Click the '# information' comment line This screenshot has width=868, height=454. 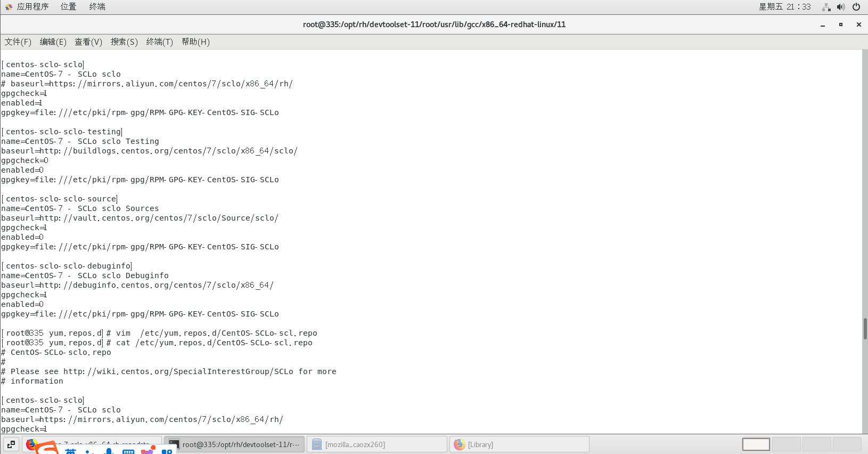32,381
